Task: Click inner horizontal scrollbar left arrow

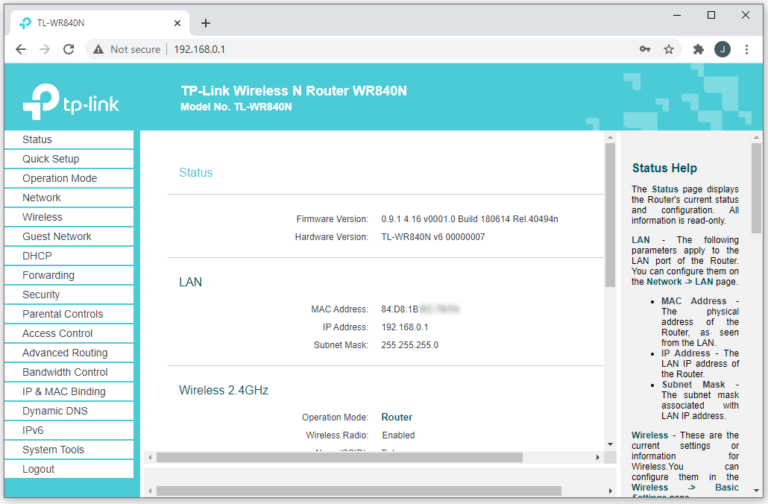Action: (150, 457)
